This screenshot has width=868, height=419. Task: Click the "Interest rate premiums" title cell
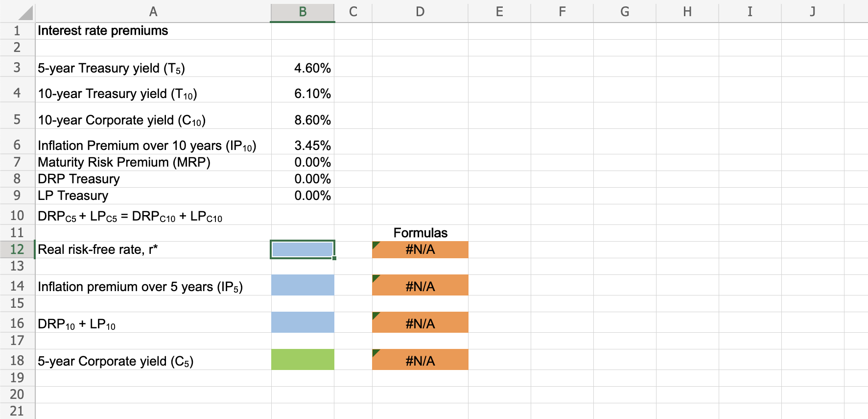coord(103,31)
